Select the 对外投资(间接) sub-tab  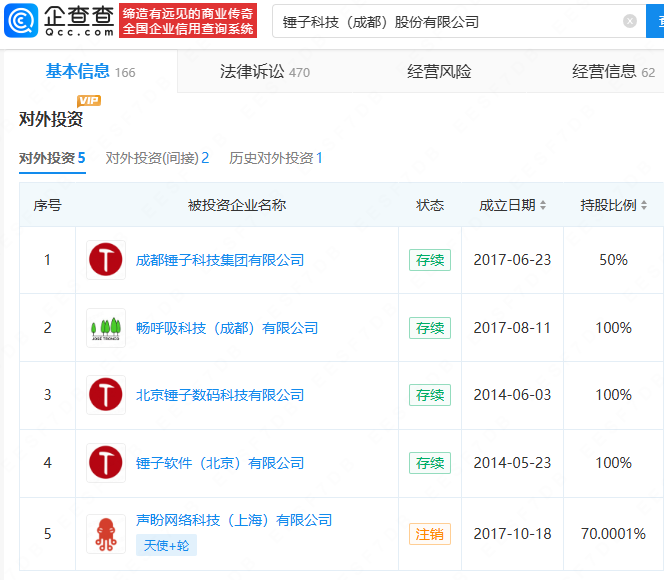coord(157,158)
